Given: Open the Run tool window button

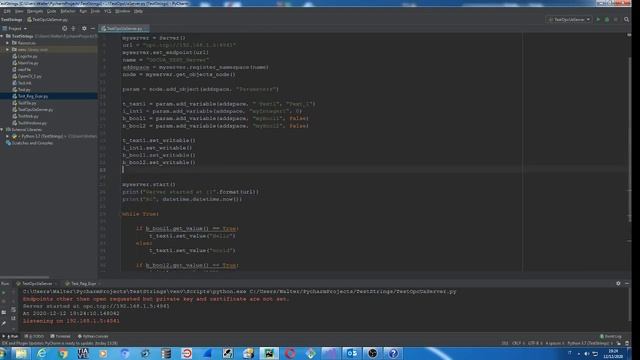Looking at the screenshot, I should point(11,336).
